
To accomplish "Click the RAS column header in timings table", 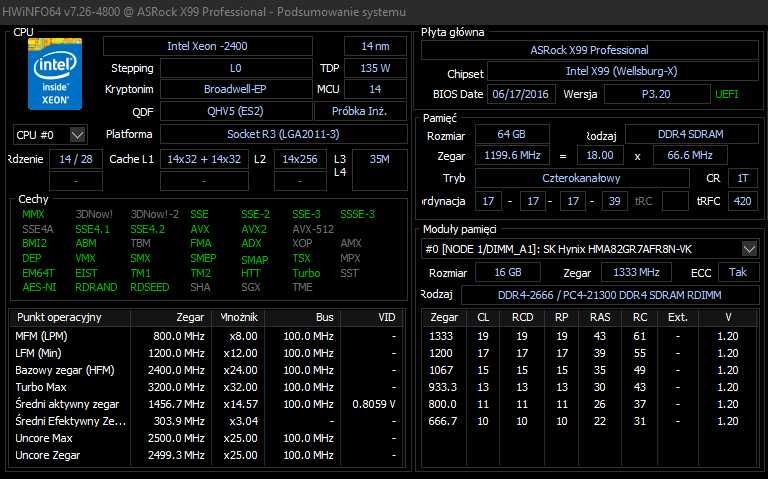I will [600, 317].
